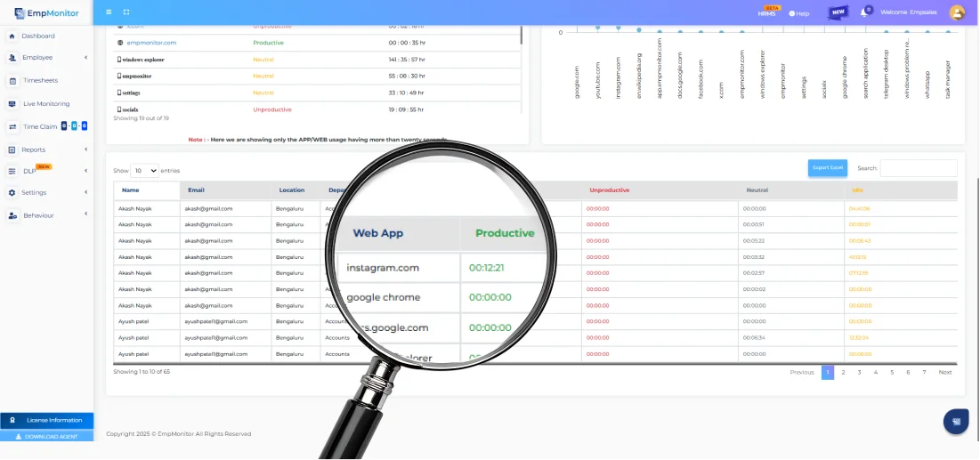Open the Time Claim menu item
This screenshot has height=460, width=980.
[x=40, y=126]
